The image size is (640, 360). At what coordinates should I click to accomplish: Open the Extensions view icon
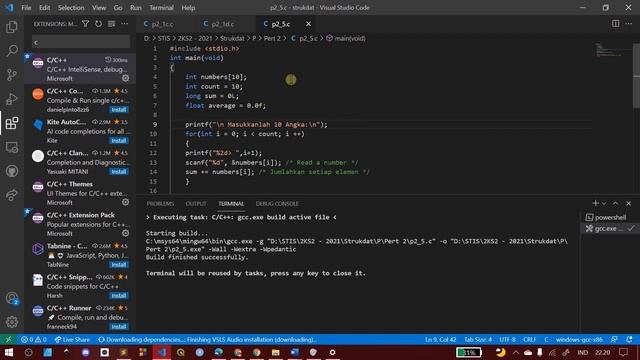(x=12, y=123)
